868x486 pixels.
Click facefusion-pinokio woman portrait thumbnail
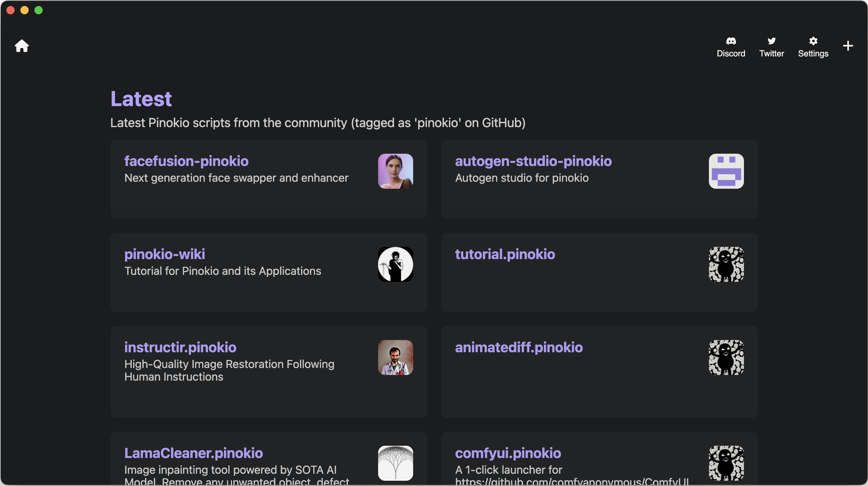point(395,171)
